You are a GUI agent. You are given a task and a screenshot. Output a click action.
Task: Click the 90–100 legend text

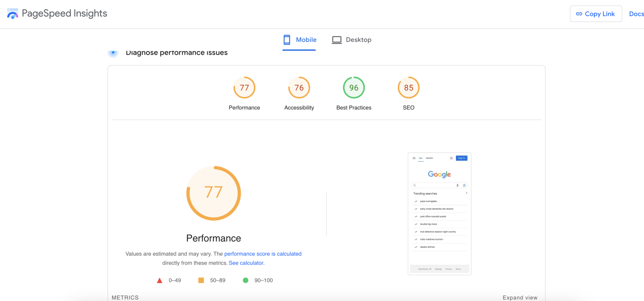pos(263,280)
